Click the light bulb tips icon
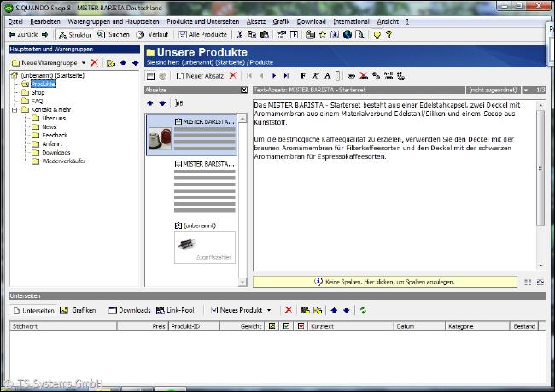555x392 pixels. click(377, 35)
